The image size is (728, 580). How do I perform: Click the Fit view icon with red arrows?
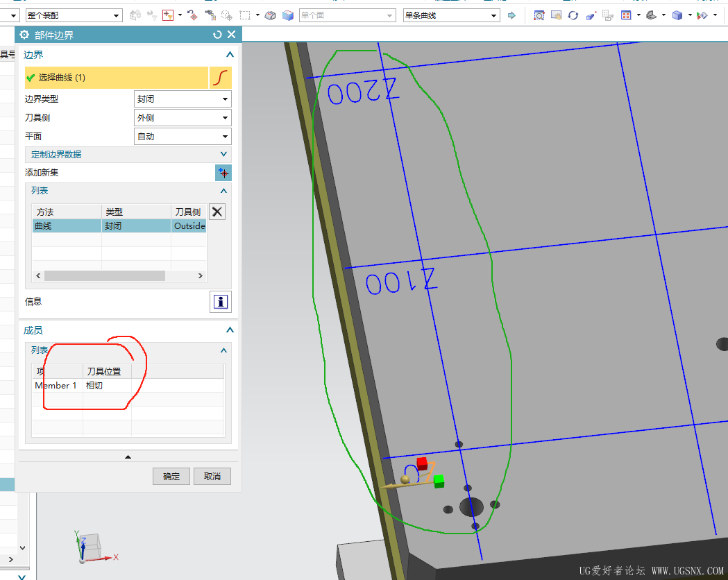pos(626,15)
